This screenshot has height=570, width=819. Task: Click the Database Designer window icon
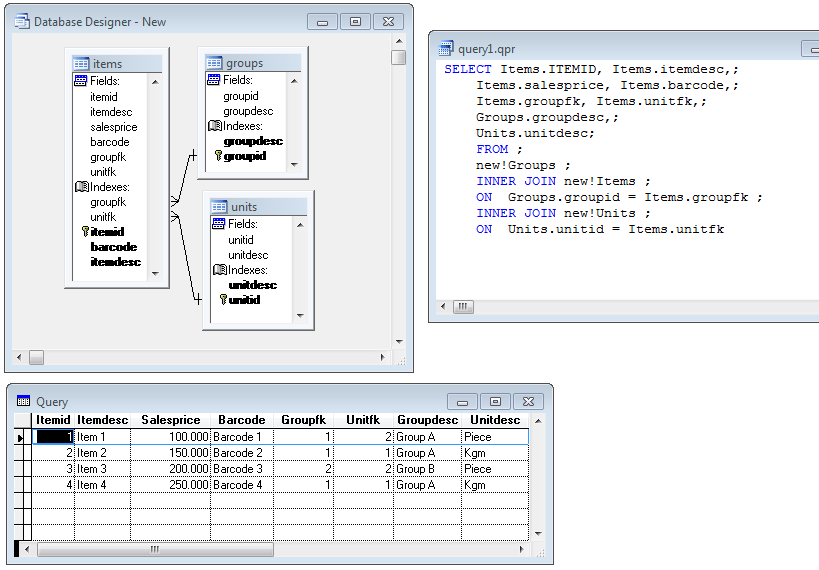coord(22,21)
